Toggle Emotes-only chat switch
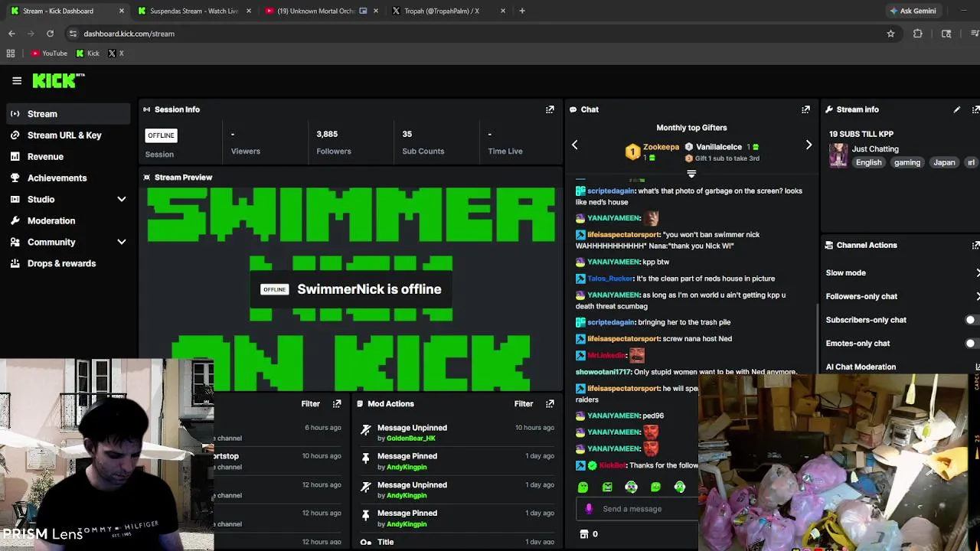The width and height of the screenshot is (980, 551). 972,344
